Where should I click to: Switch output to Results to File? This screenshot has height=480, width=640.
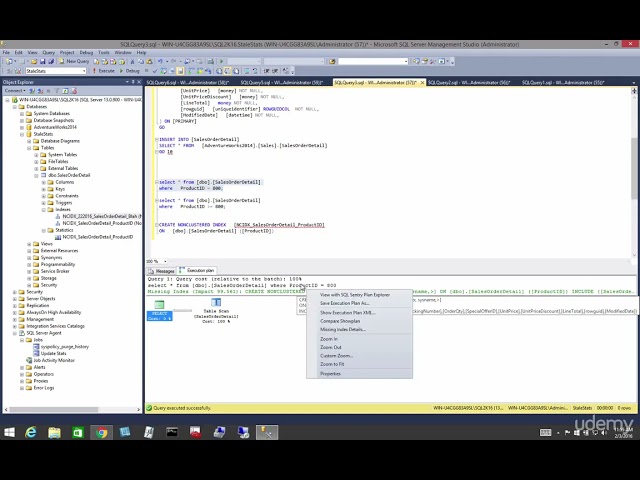(x=236, y=71)
